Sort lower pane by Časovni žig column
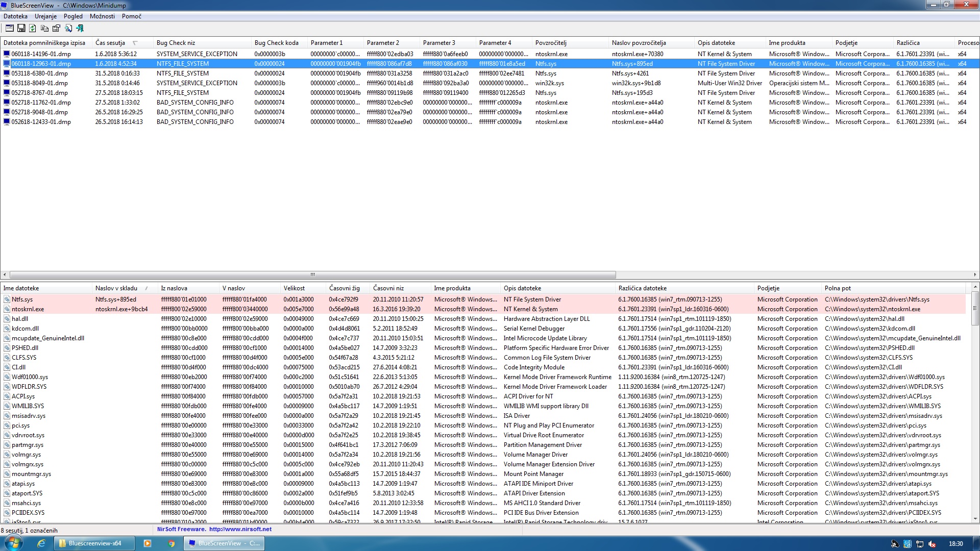The height and width of the screenshot is (551, 980). pyautogui.click(x=348, y=288)
